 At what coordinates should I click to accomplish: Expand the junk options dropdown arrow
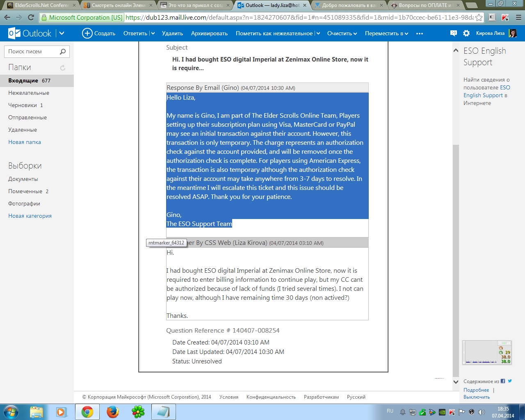(318, 33)
